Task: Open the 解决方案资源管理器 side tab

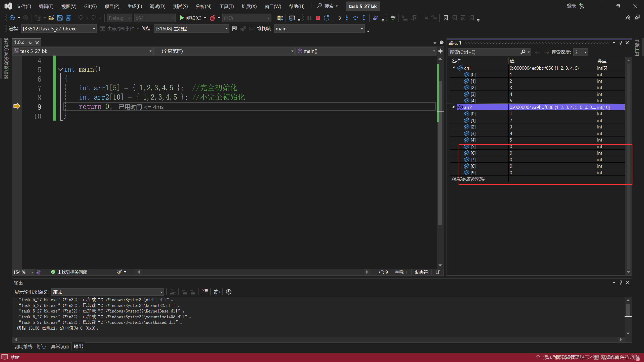Action: [x=6, y=58]
